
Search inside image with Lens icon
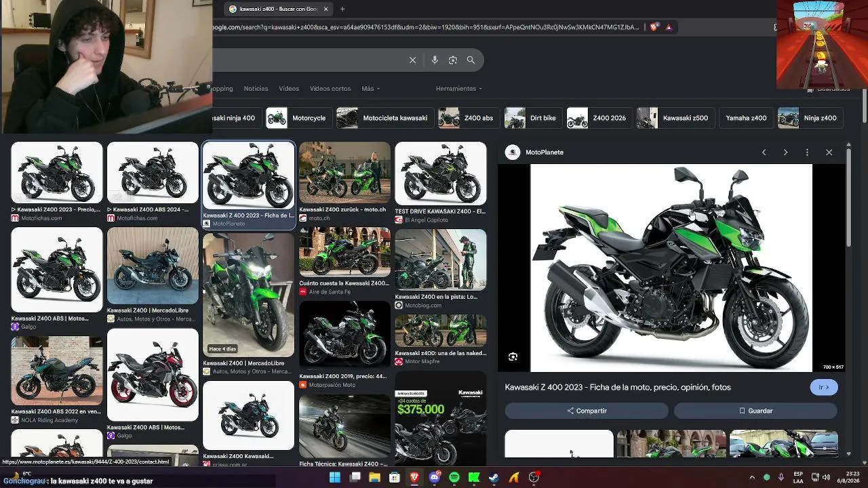513,357
